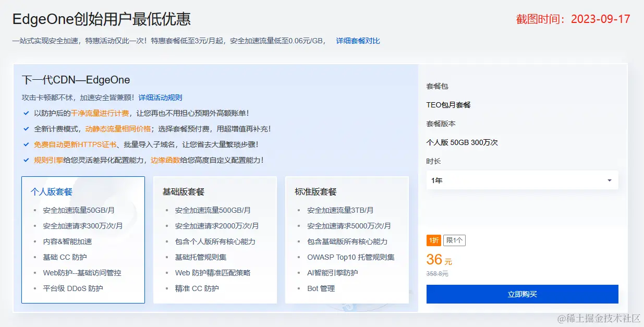Image resolution: width=644 pixels, height=327 pixels.
Task: Click the 下一代CDN—EdgeOne heading
Action: pos(76,80)
